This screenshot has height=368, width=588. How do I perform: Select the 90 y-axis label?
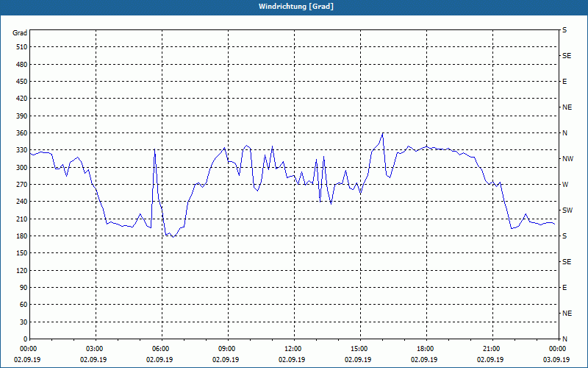coord(24,287)
